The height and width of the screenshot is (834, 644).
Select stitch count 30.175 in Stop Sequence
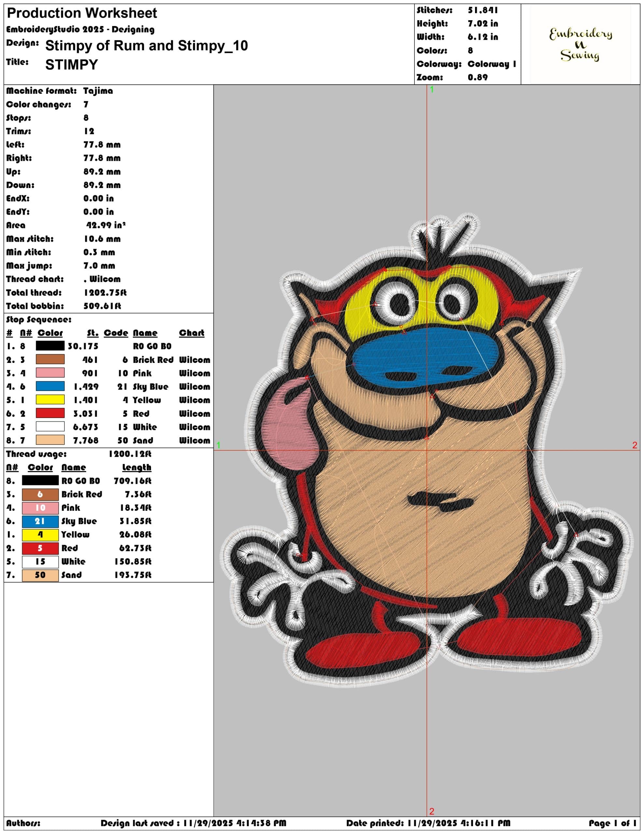click(x=83, y=346)
